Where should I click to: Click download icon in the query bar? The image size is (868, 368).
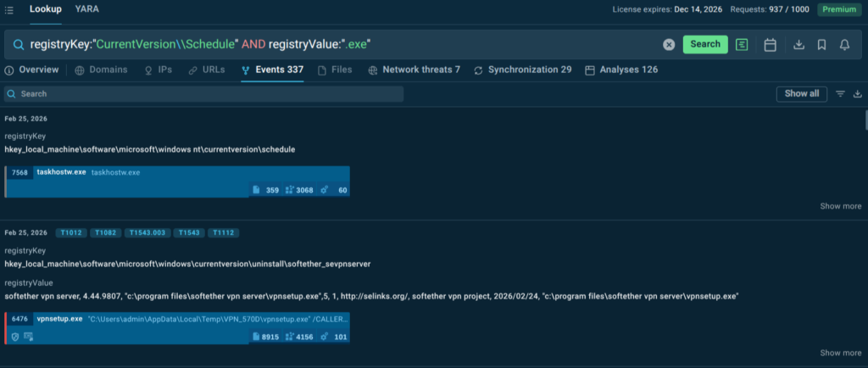[x=798, y=45]
